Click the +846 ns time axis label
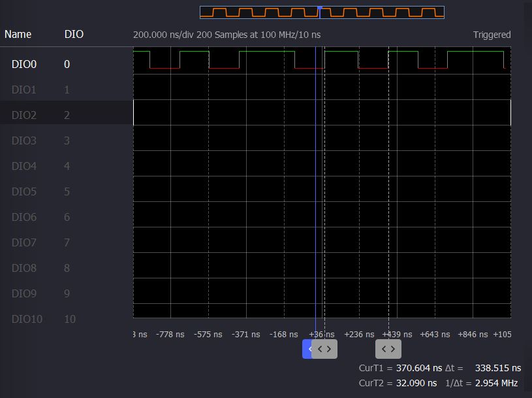 [x=473, y=335]
